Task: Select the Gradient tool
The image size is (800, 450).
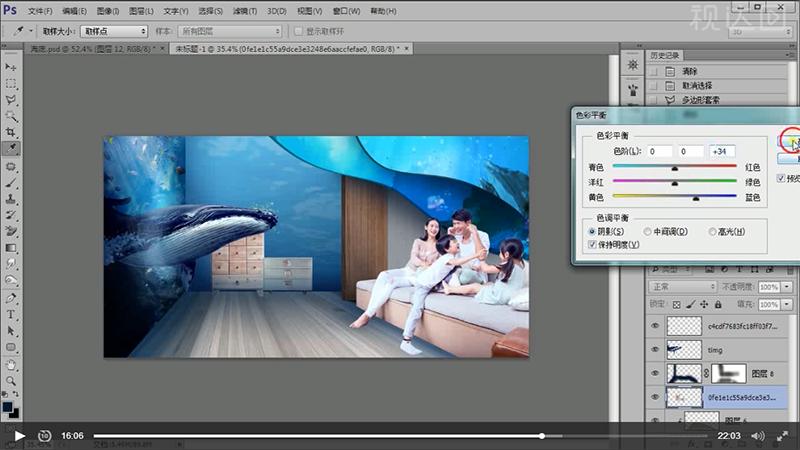Action: click(11, 248)
